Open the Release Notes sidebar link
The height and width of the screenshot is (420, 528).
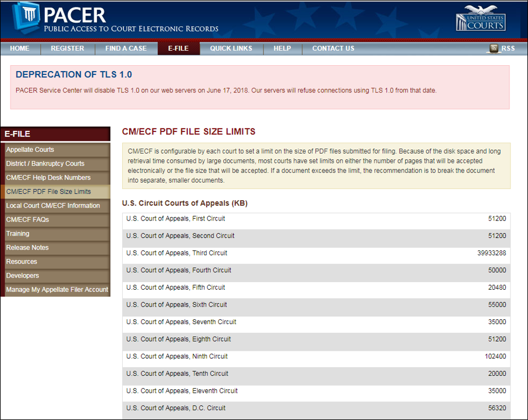tap(57, 248)
